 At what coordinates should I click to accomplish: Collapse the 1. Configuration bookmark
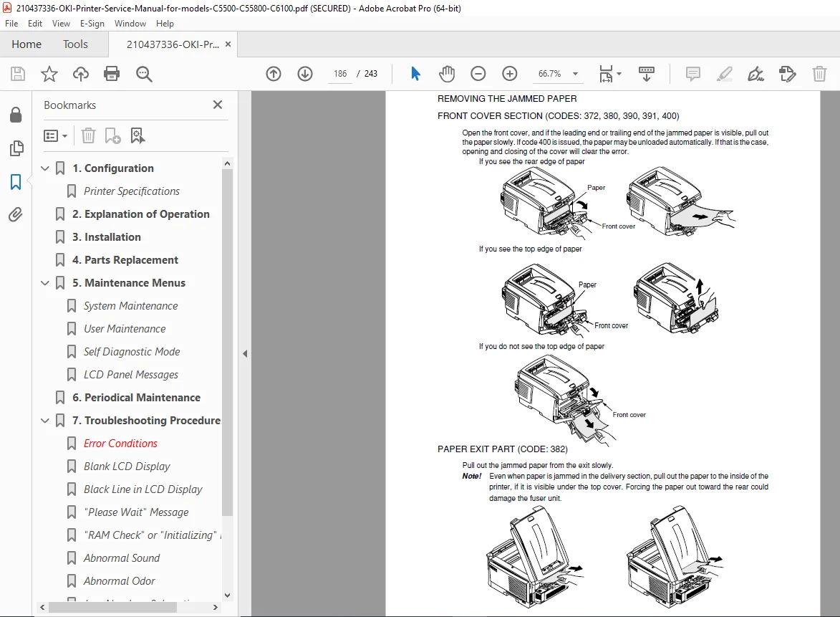(45, 168)
